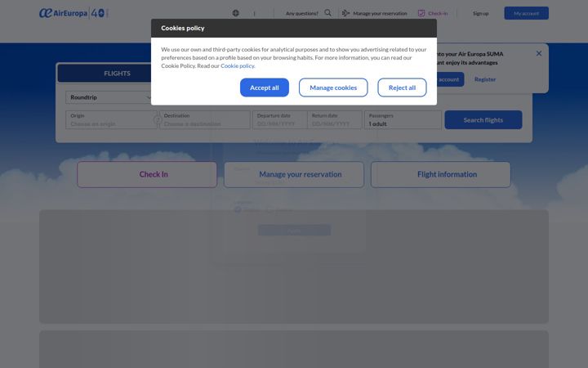Open the Cookie policy link

(x=238, y=65)
